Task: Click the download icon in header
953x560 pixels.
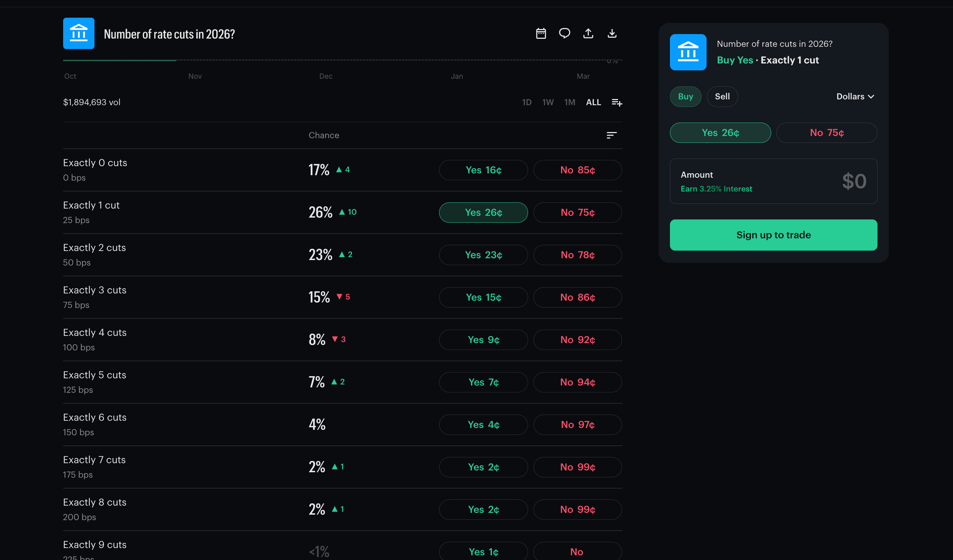Action: point(612,34)
